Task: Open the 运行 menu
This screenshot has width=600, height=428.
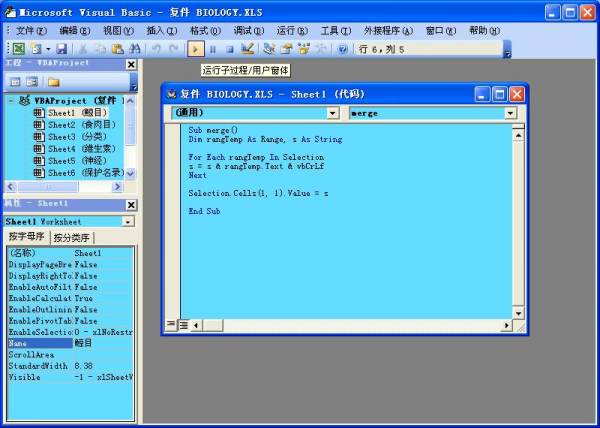Action: (292, 31)
